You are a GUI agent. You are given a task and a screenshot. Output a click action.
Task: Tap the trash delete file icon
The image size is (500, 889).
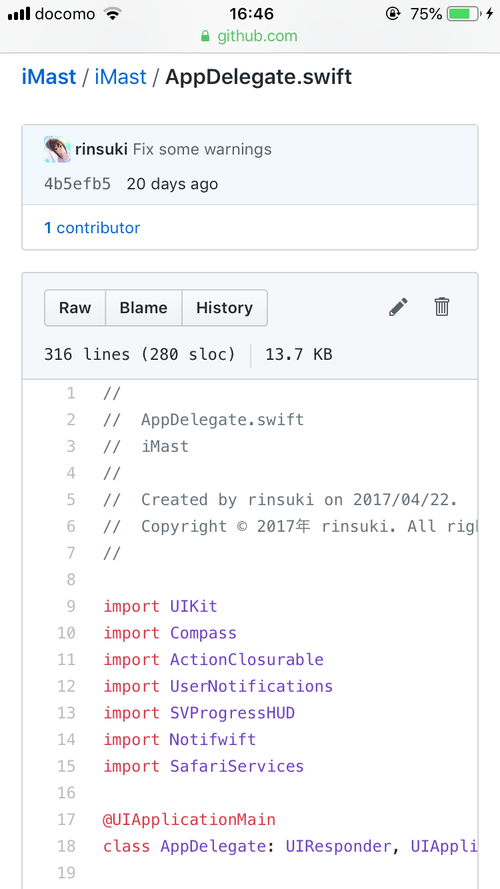[442, 307]
